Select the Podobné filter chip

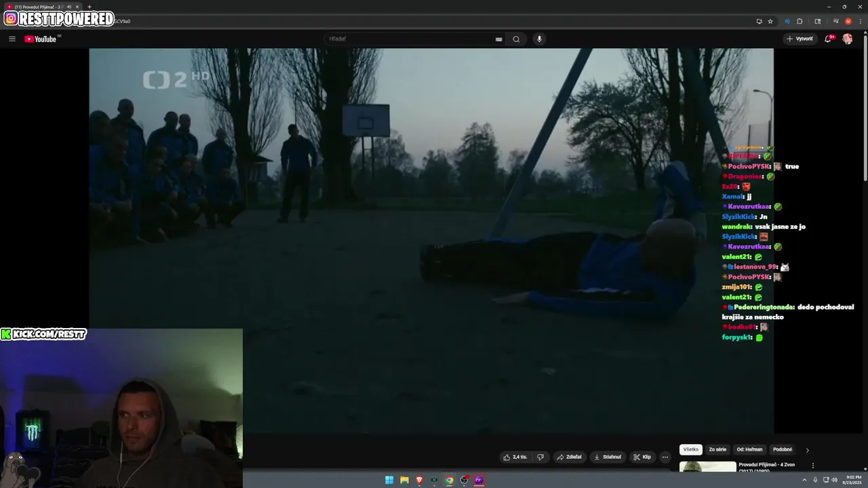pos(783,449)
